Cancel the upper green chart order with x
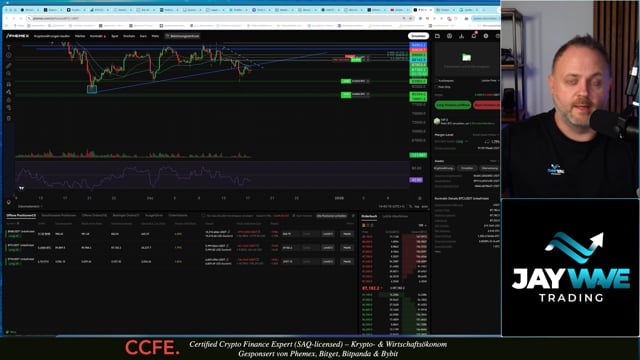The width and height of the screenshot is (640, 360). tap(368, 81)
